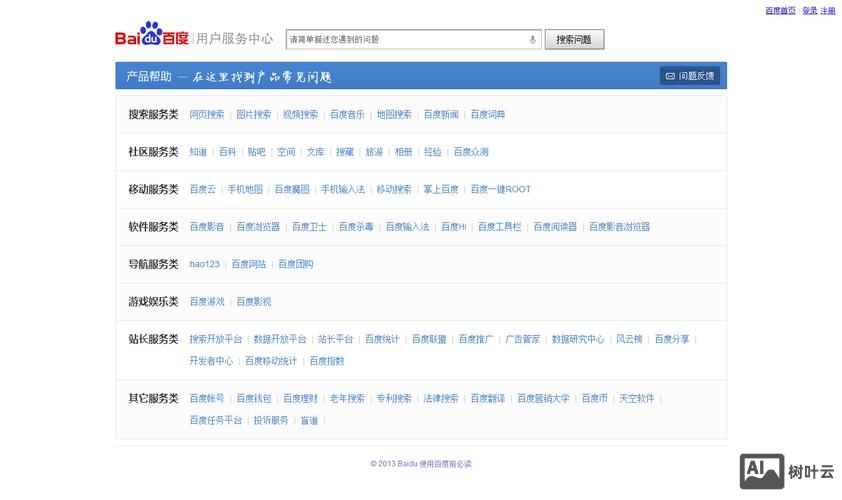Screen dimensions: 842x500
Task: Select 经验 in community services
Action: click(432, 152)
